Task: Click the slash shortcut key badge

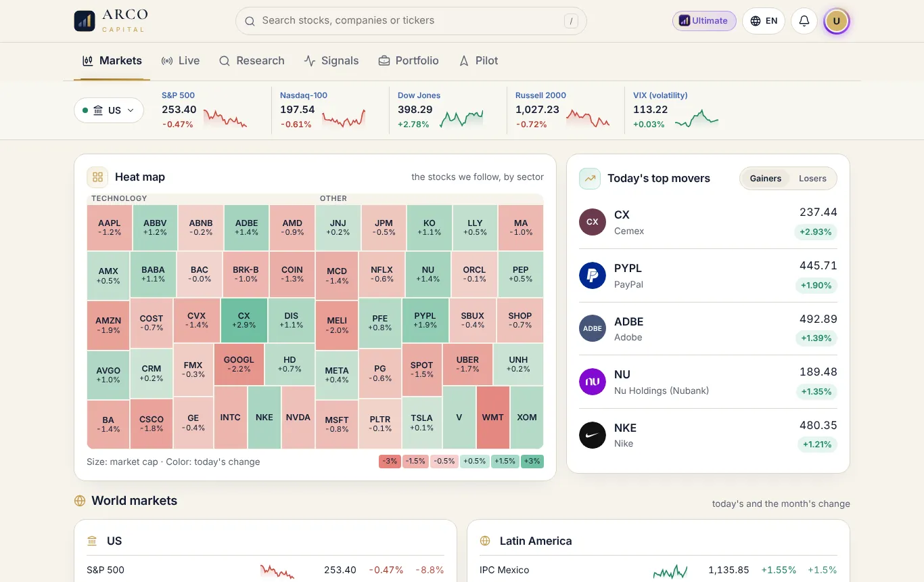Action: pos(572,21)
